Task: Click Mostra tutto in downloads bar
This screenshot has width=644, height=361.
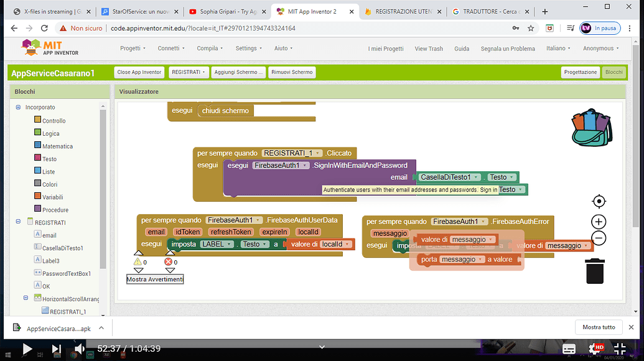Action: coord(599,327)
